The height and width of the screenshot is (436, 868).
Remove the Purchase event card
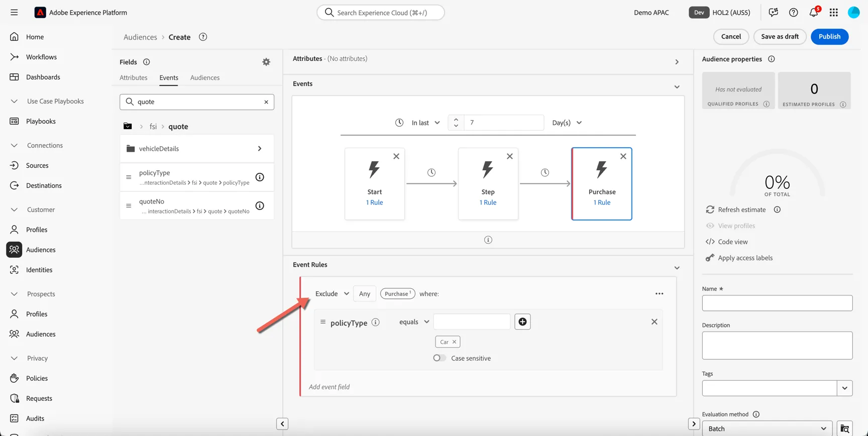point(623,156)
